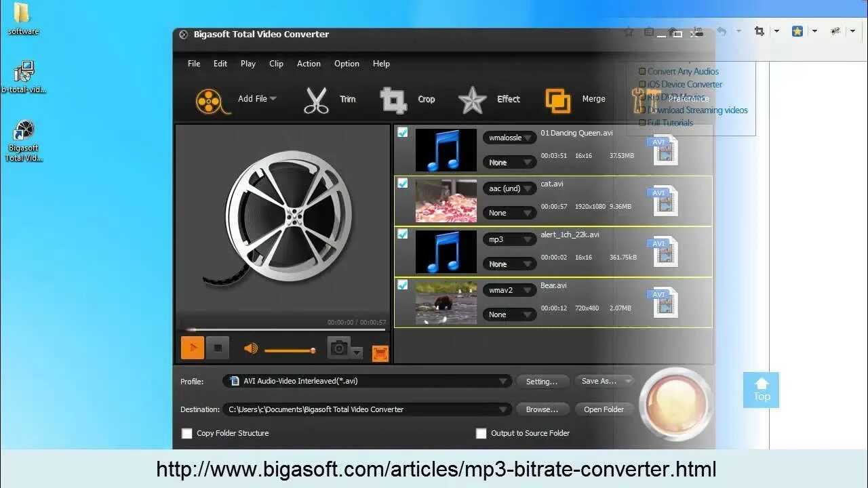Select the Bear.avi video thumbnail
This screenshot has width=868, height=488.
point(446,302)
